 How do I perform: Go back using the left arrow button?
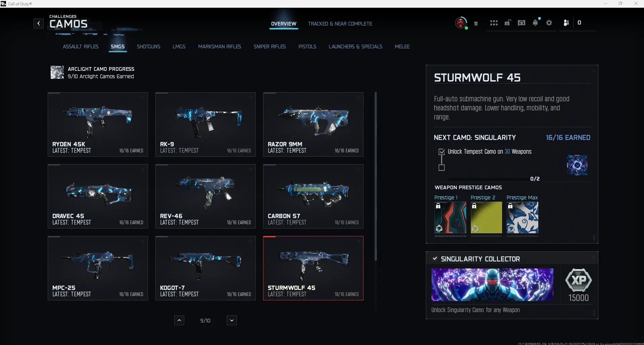(39, 23)
